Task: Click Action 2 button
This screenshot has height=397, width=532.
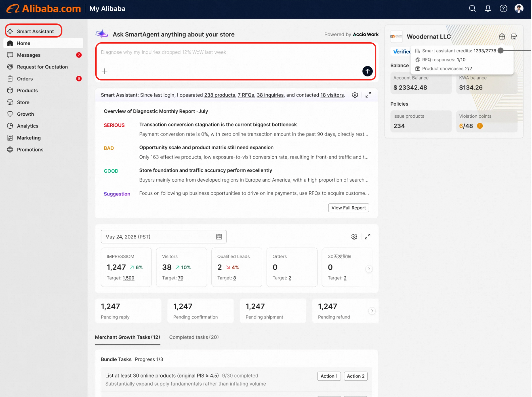Action: pyautogui.click(x=356, y=376)
